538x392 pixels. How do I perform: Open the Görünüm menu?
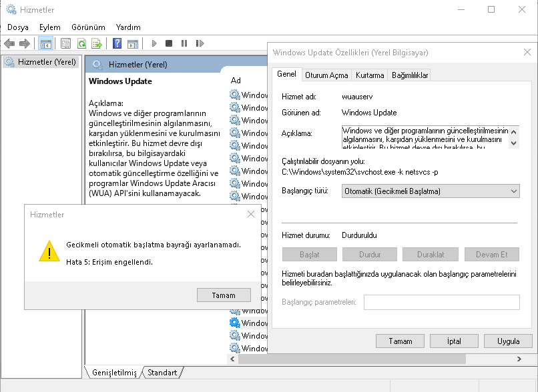pos(88,27)
